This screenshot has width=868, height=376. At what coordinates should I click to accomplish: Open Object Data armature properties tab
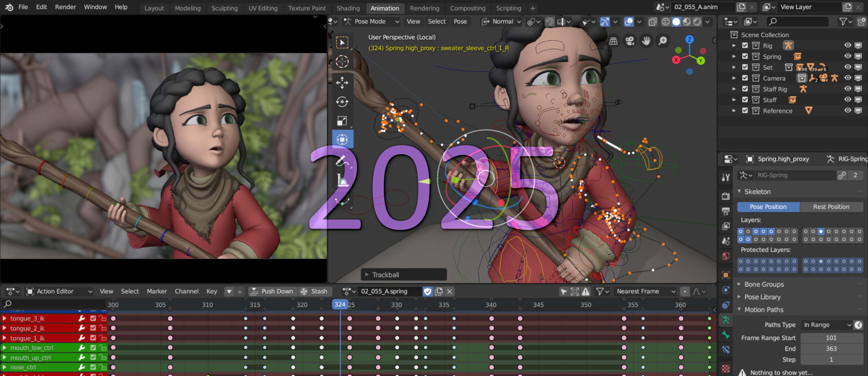coord(726,320)
